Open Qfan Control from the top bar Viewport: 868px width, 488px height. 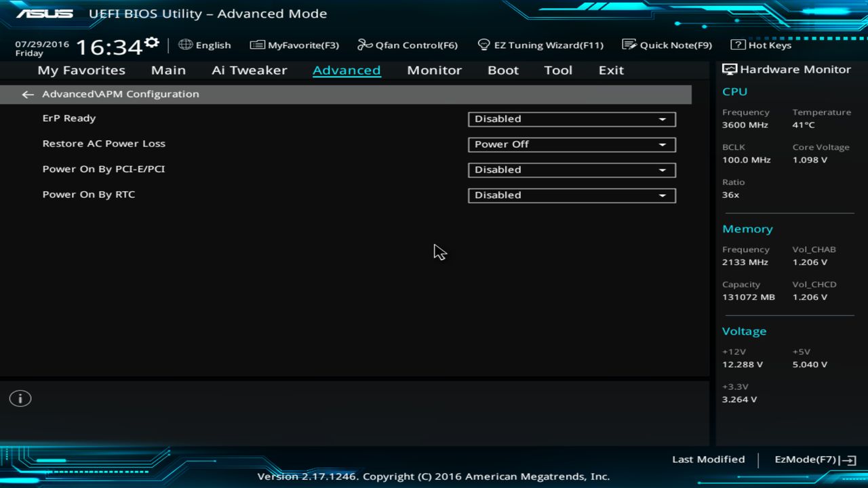click(407, 45)
